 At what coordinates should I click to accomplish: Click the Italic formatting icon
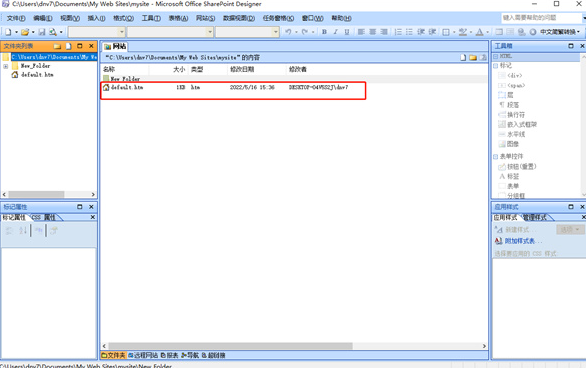coord(336,32)
